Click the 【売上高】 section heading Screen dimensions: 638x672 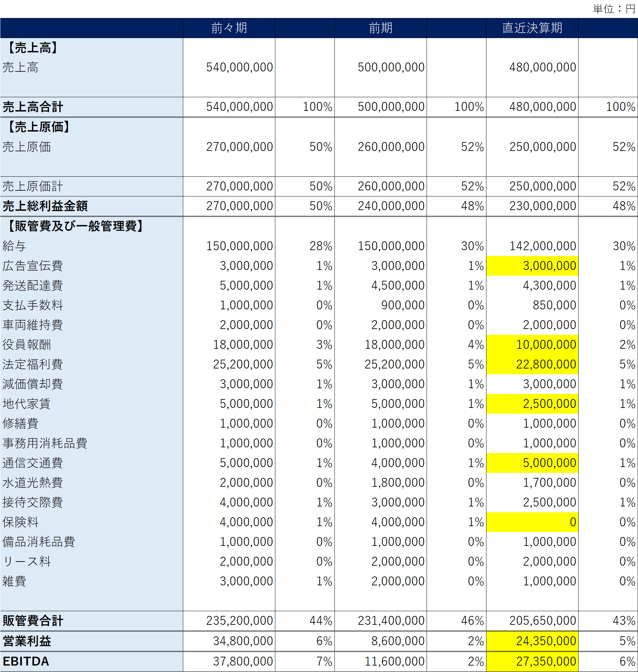[33, 48]
